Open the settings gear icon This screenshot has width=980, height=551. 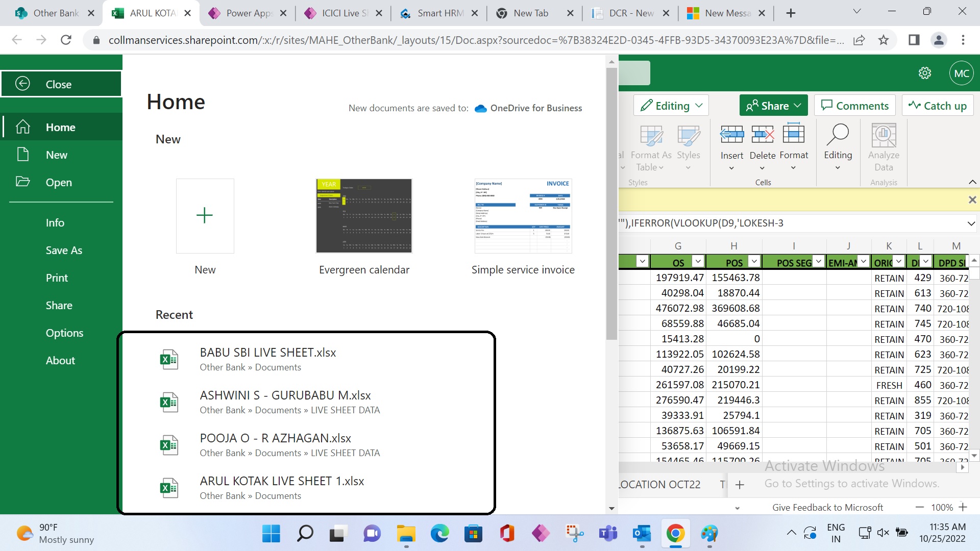tap(925, 73)
